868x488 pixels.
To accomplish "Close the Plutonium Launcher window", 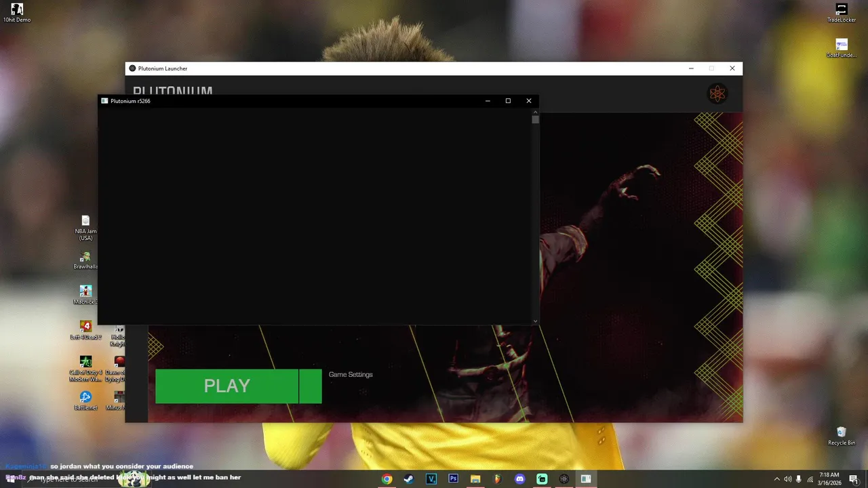I will (732, 68).
